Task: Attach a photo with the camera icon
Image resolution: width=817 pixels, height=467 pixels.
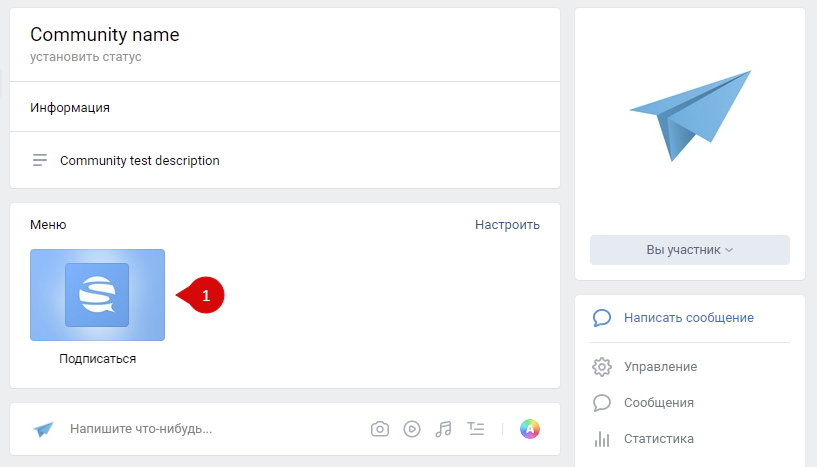Action: pos(380,429)
